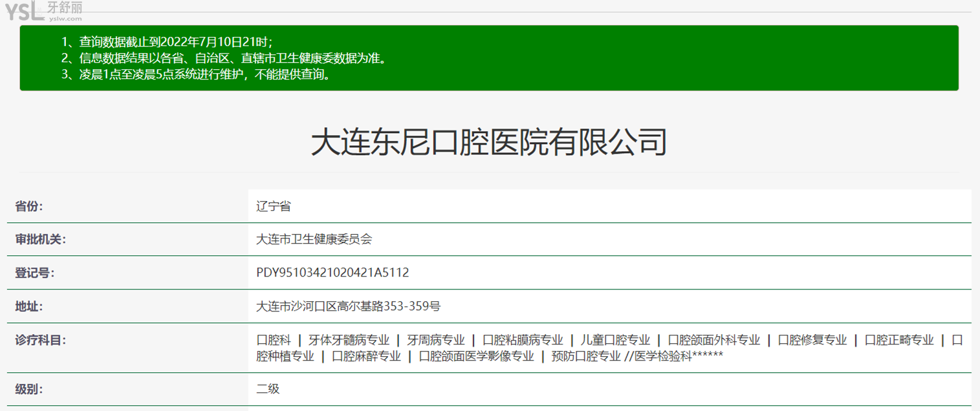The width and height of the screenshot is (980, 411).
Task: Click the level value 二级
Action: pyautogui.click(x=268, y=390)
